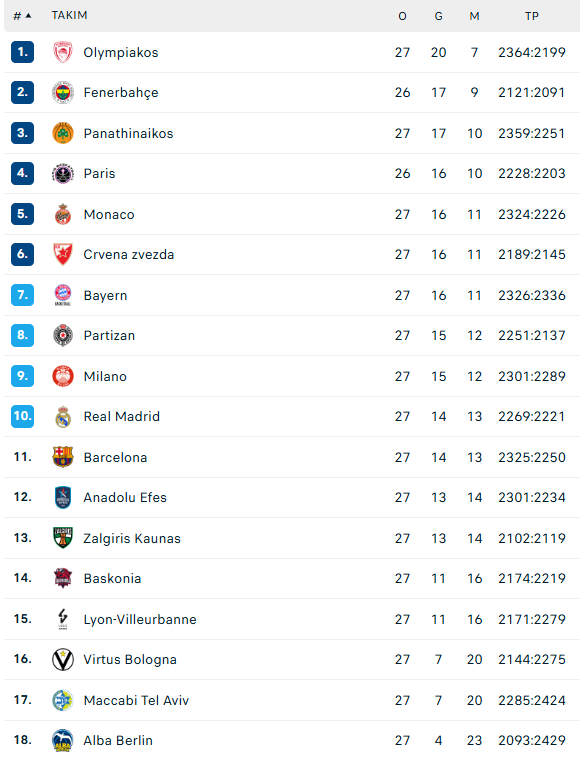Click the light blue rank 10 badge
Image resolution: width=580 pixels, height=757 pixels.
click(23, 416)
